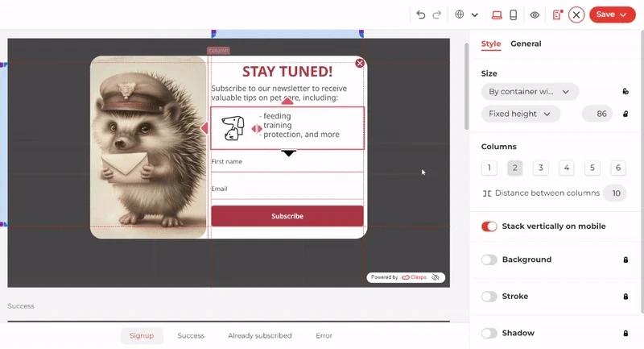The width and height of the screenshot is (644, 349).
Task: Select the 'feeding training protection' text block
Action: pos(299,126)
